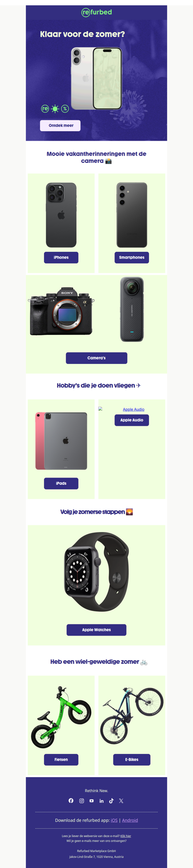Click the Ontdek meer button
Viewport: 193px width, 868px height.
60,126
